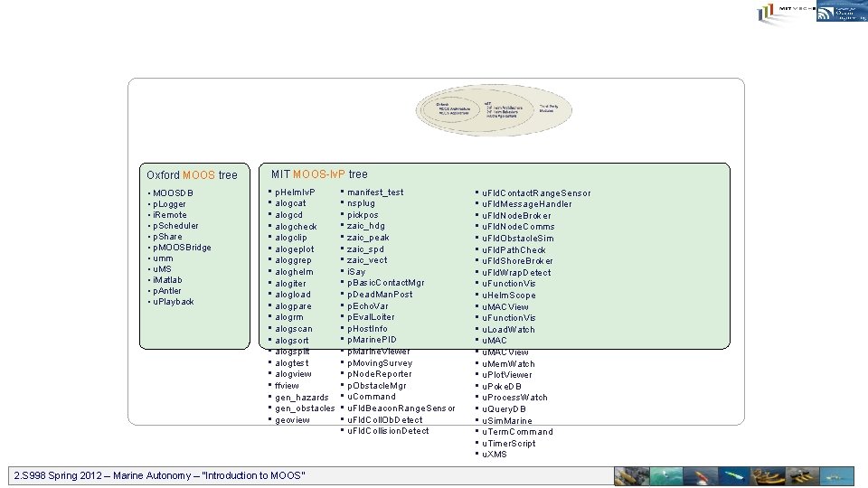Select the 'uFldMessageHandler' item
The width and height of the screenshot is (868, 488).
coord(527,204)
